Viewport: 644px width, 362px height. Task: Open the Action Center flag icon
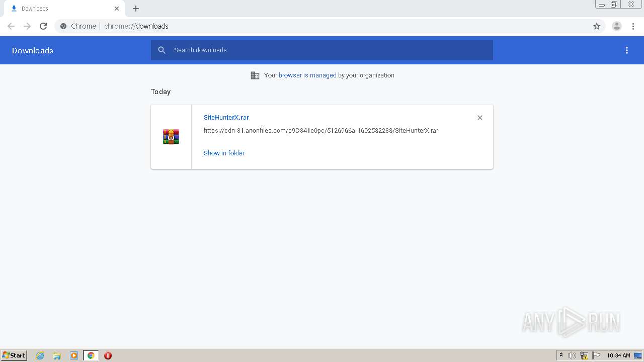coord(596,355)
